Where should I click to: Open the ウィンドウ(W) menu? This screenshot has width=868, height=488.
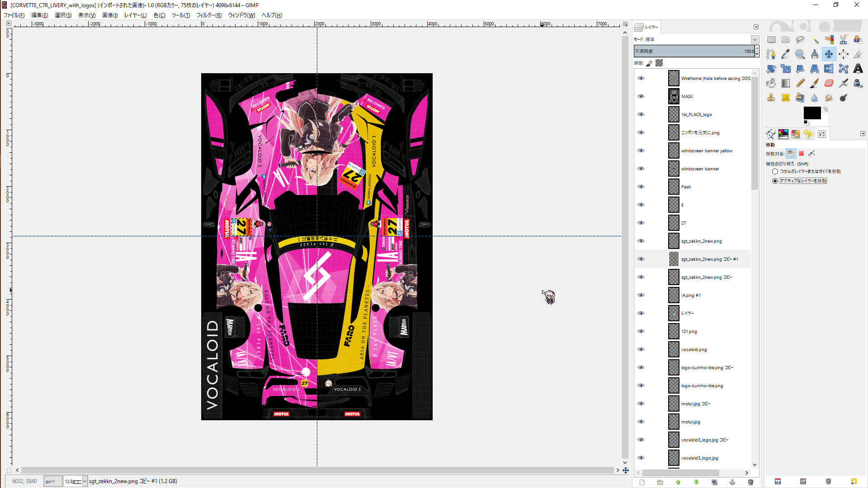pyautogui.click(x=241, y=15)
